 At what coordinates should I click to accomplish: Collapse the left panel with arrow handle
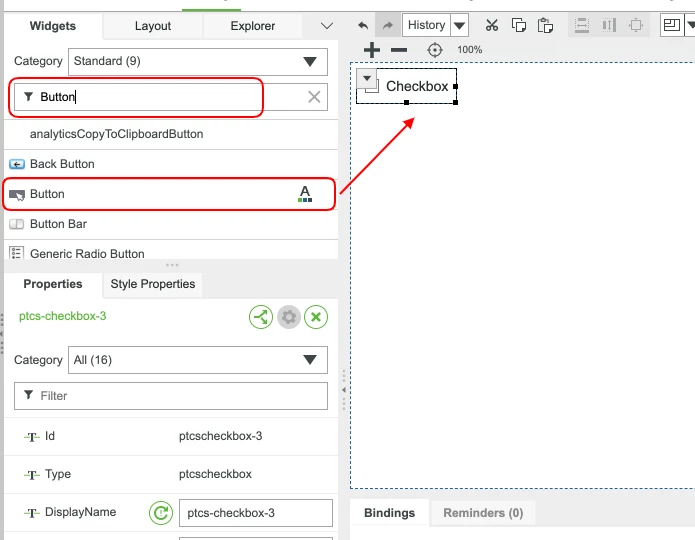344,390
